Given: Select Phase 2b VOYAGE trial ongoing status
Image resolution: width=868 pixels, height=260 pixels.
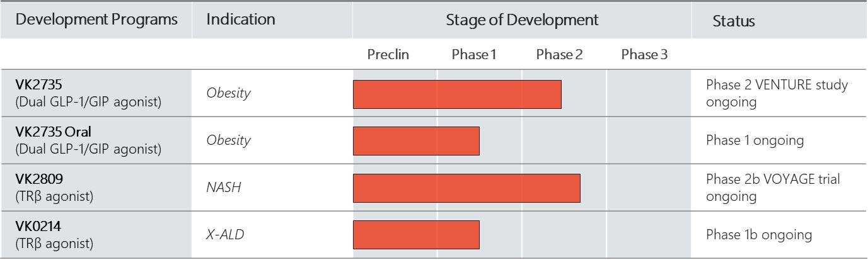Looking at the screenshot, I should click(x=773, y=188).
